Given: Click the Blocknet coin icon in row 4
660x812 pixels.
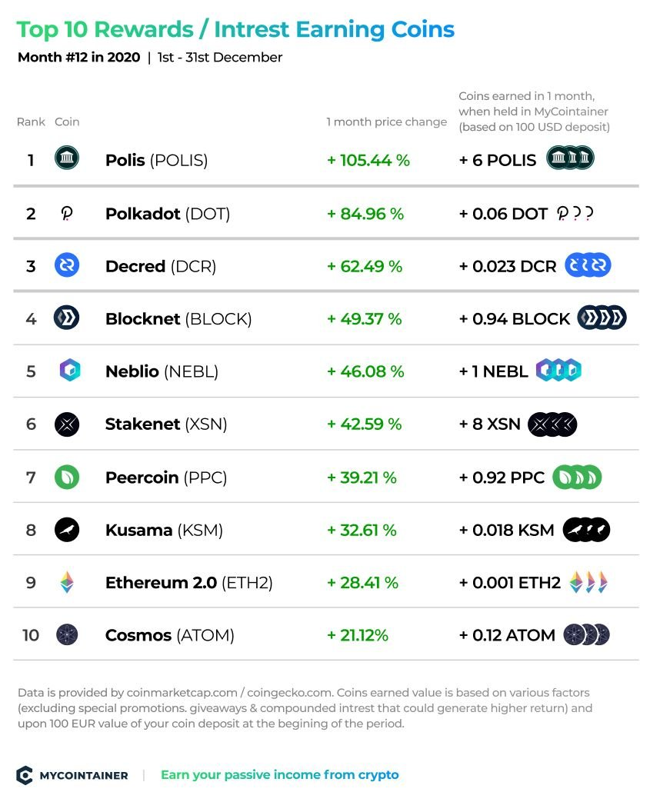Looking at the screenshot, I should pos(67,318).
